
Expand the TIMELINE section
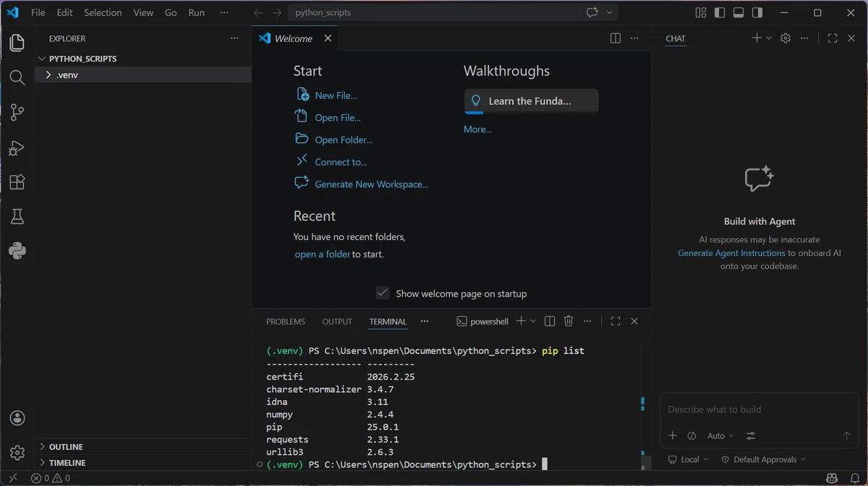click(x=143, y=463)
